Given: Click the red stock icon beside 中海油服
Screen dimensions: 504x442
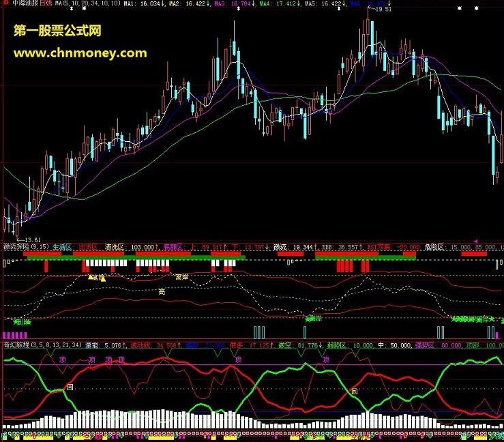Looking at the screenshot, I should pyautogui.click(x=6, y=3).
